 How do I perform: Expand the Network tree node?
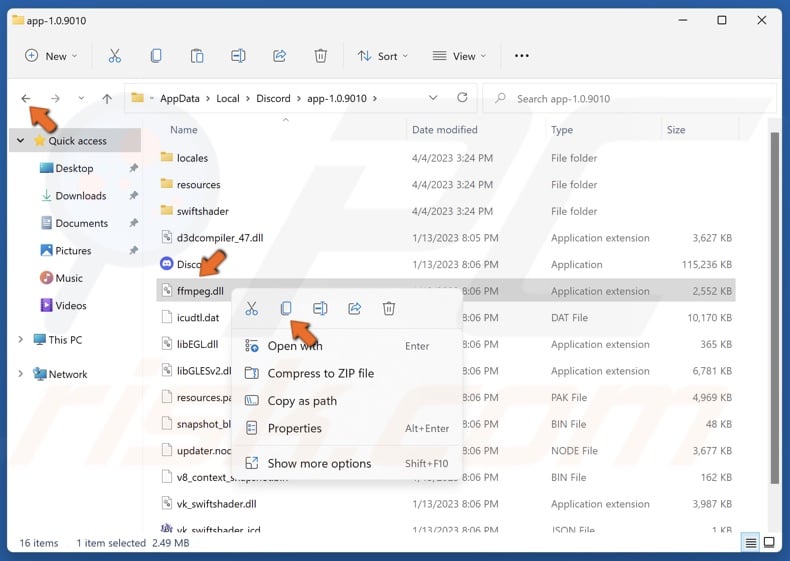click(21, 374)
